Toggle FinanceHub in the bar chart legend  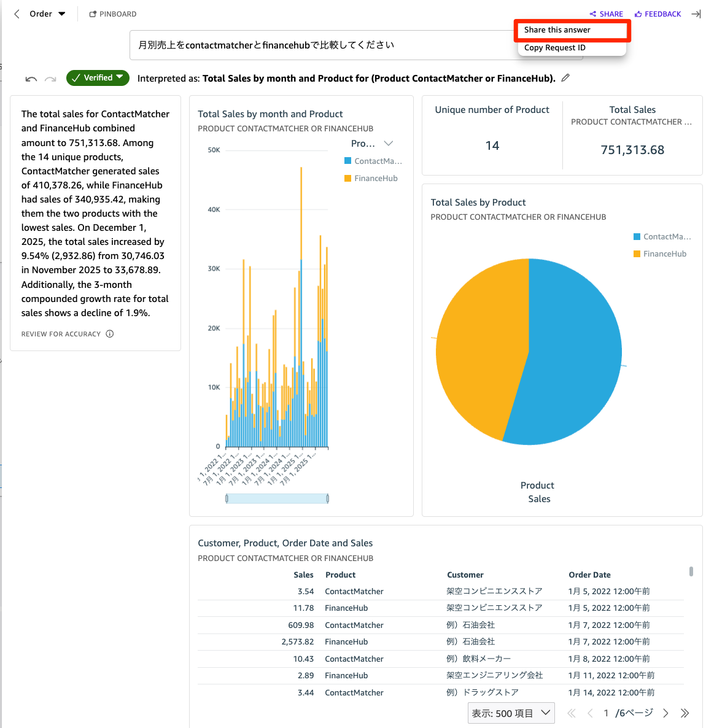[371, 178]
